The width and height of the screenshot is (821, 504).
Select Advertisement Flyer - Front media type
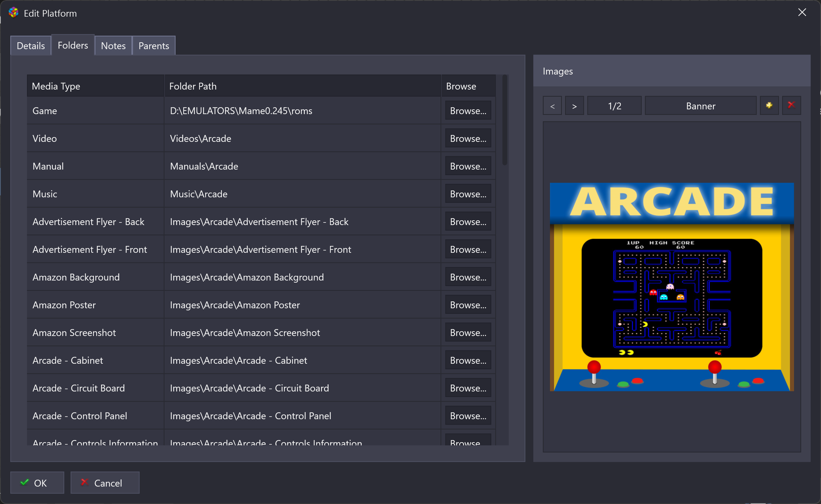(x=95, y=249)
